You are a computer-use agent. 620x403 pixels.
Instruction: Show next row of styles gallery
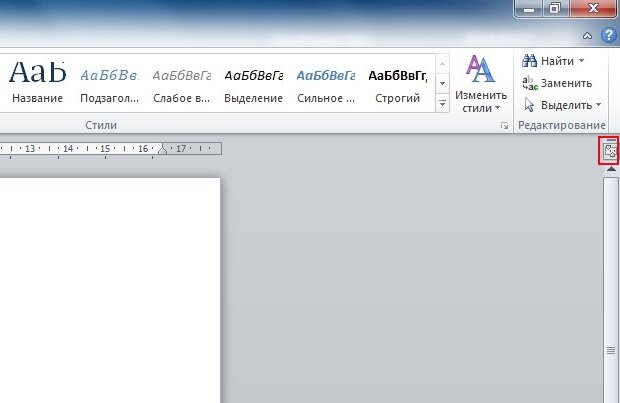(442, 83)
